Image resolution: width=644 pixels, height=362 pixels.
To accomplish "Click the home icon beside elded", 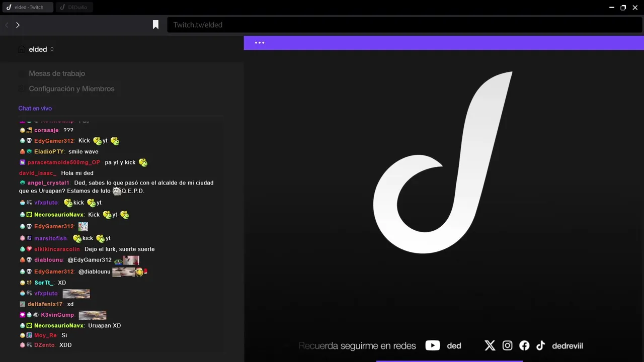I will [22, 49].
